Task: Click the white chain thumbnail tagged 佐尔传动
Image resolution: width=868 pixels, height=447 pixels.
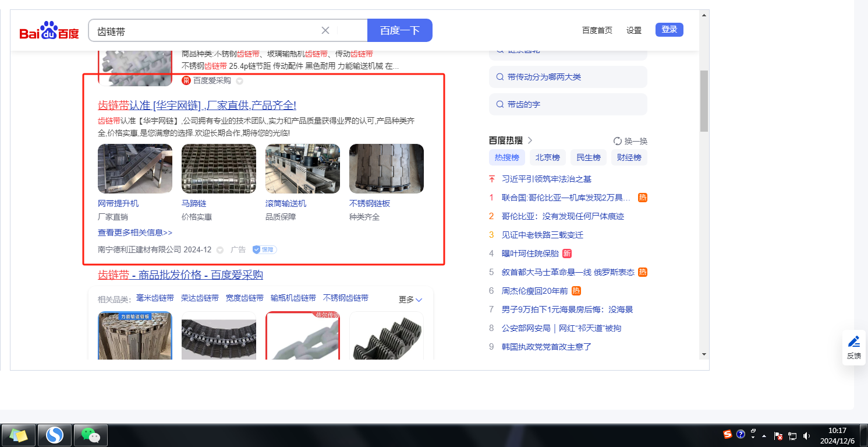Action: pos(303,336)
